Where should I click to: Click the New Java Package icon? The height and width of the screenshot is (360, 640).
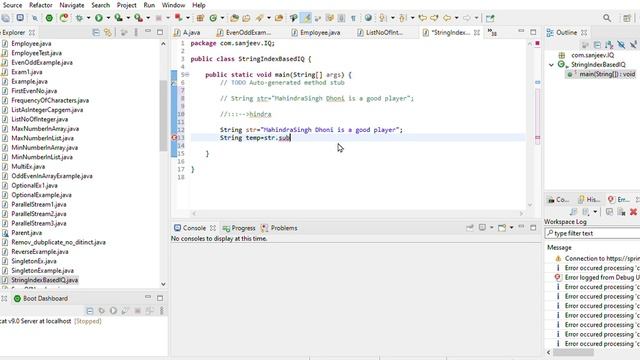click(x=200, y=18)
